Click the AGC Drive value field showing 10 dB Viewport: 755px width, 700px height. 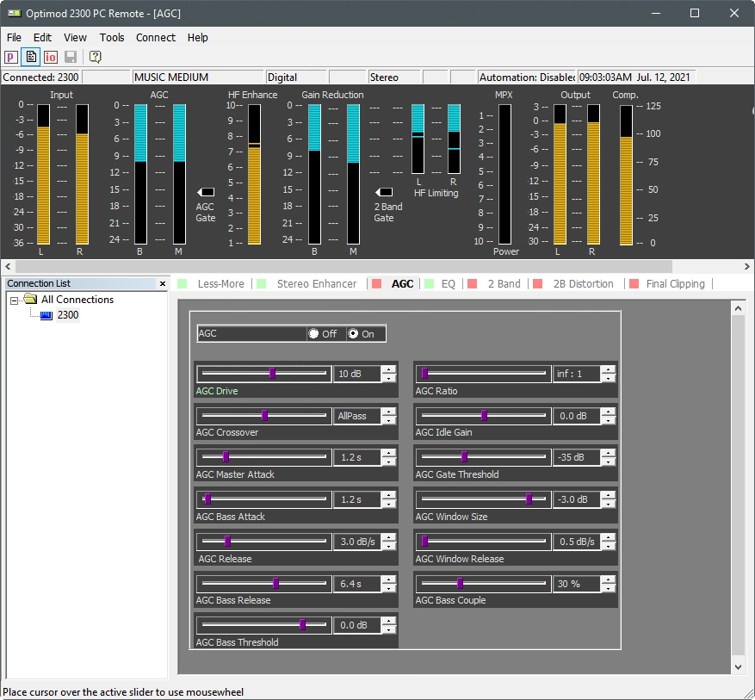pos(356,374)
